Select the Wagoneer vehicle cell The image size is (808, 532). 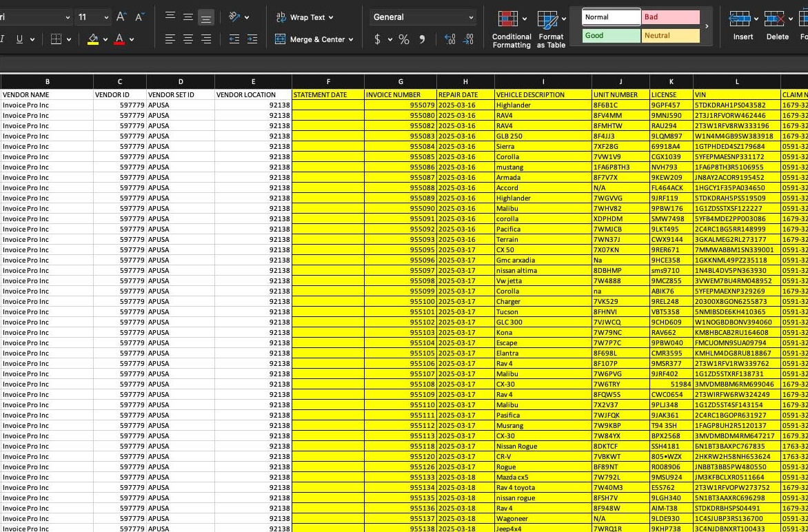pos(543,518)
